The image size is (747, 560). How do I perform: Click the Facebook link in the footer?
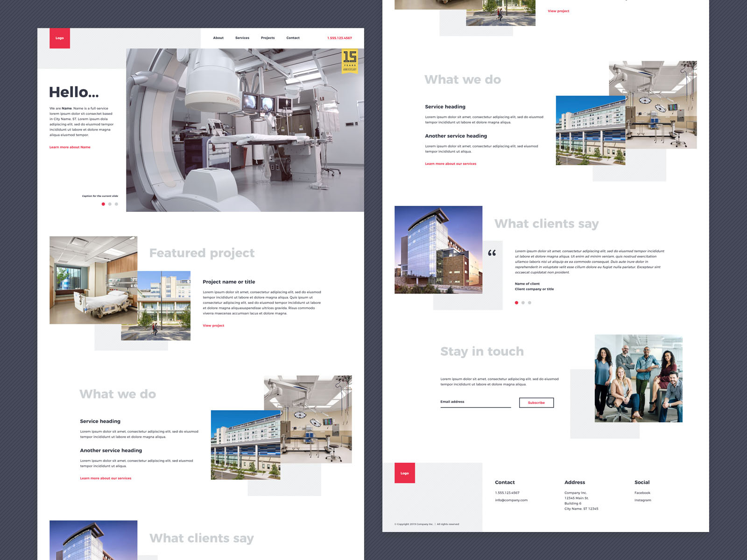point(641,492)
